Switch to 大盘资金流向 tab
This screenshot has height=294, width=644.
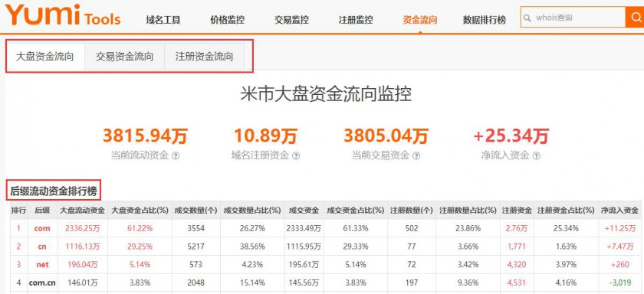pyautogui.click(x=44, y=57)
